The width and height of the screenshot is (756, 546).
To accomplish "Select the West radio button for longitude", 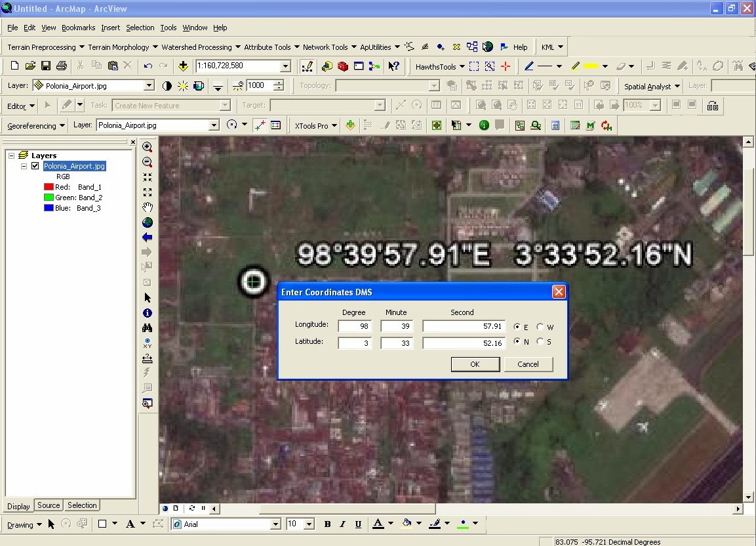I will 542,327.
